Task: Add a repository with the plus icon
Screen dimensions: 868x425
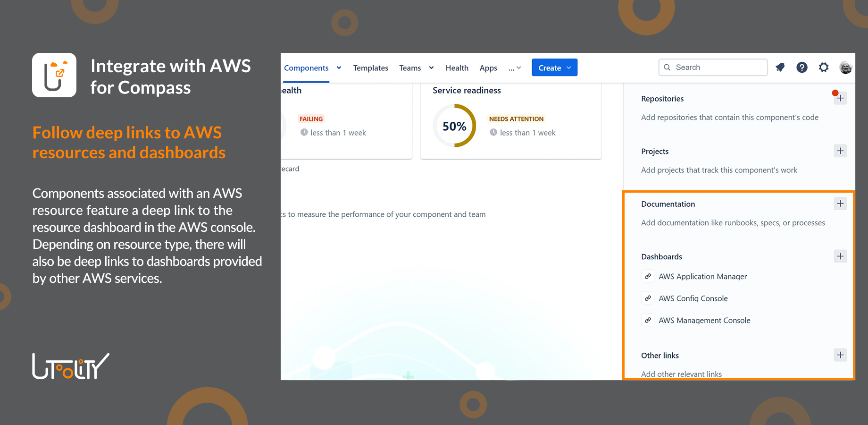Action: click(x=840, y=98)
